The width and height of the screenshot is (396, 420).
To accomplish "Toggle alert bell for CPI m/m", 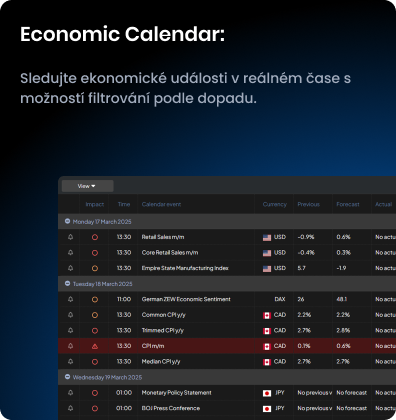I will tap(70, 346).
